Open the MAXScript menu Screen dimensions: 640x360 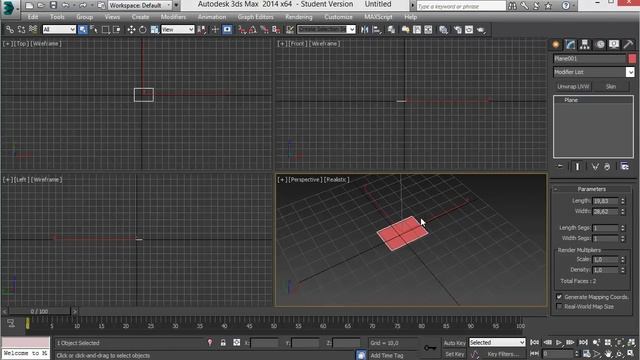click(378, 17)
